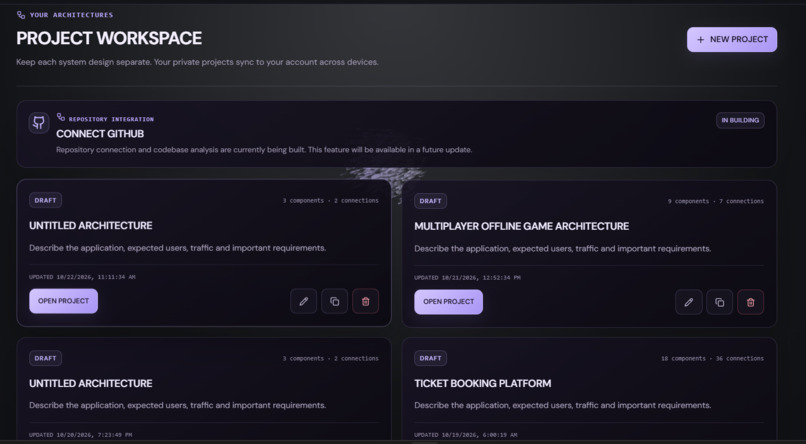Click the 18 components 36 connections text

712,359
